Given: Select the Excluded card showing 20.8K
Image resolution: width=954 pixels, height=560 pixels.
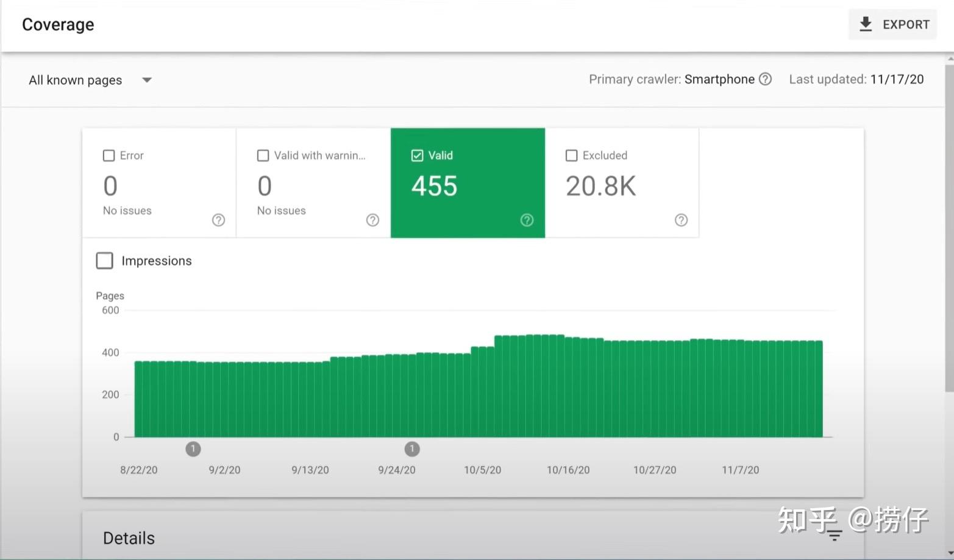Looking at the screenshot, I should (x=622, y=183).
